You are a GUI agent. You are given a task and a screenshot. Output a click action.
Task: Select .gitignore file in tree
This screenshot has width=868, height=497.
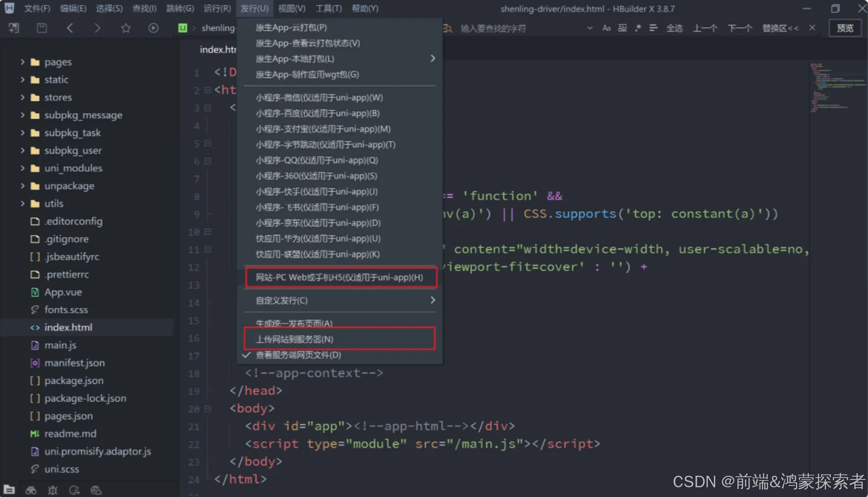(x=66, y=239)
